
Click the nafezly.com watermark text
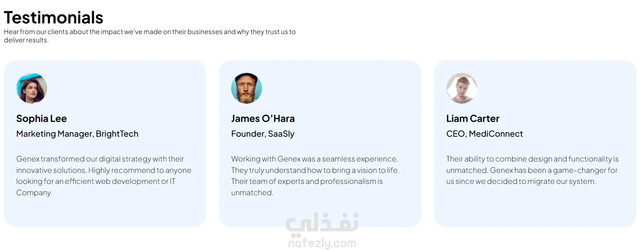click(322, 243)
